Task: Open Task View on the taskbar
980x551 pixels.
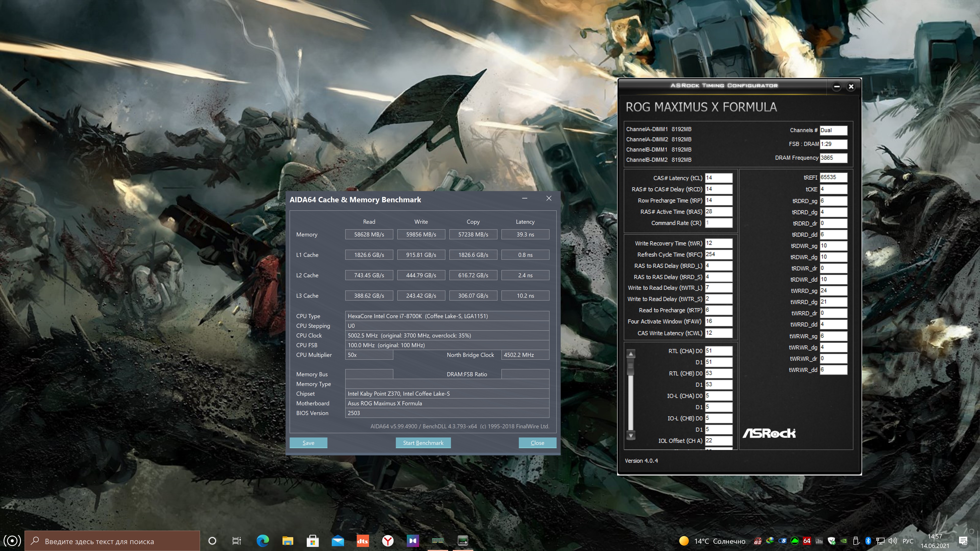Action: click(237, 540)
